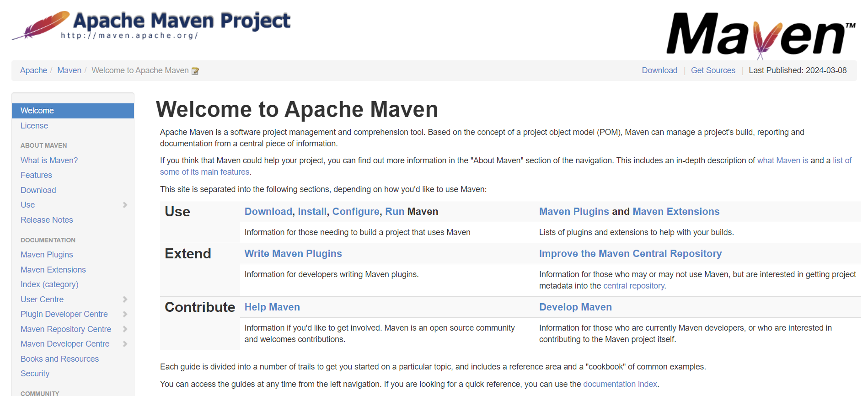Open What is Maven? in sidebar
The height and width of the screenshot is (396, 868).
(x=49, y=161)
